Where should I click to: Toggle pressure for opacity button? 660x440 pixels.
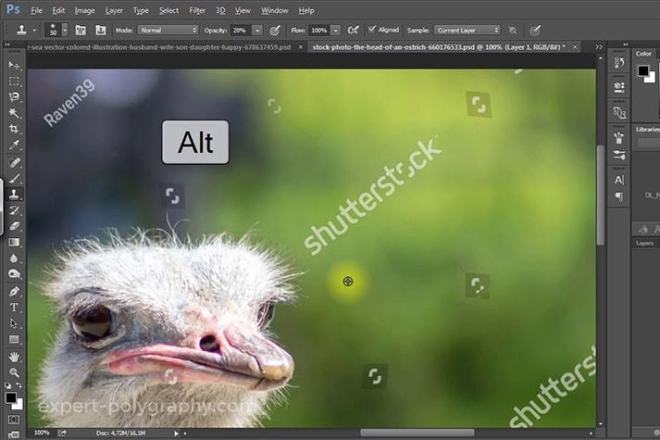pyautogui.click(x=275, y=30)
